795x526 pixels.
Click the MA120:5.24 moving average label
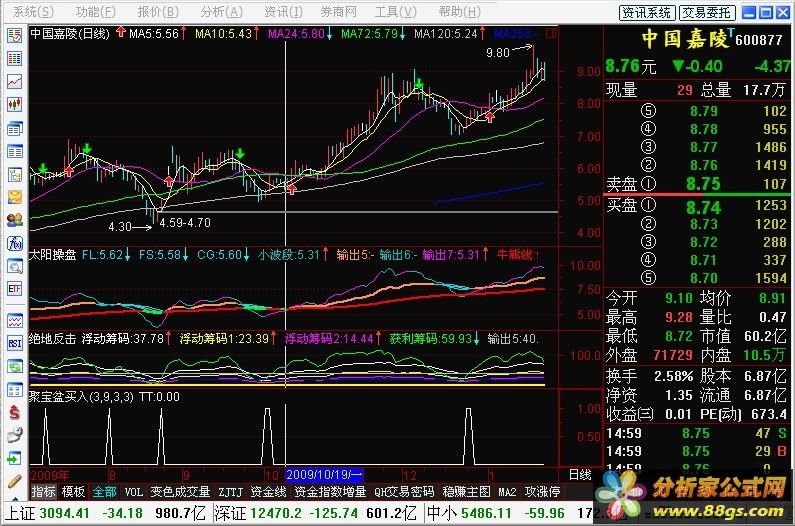tap(446, 33)
